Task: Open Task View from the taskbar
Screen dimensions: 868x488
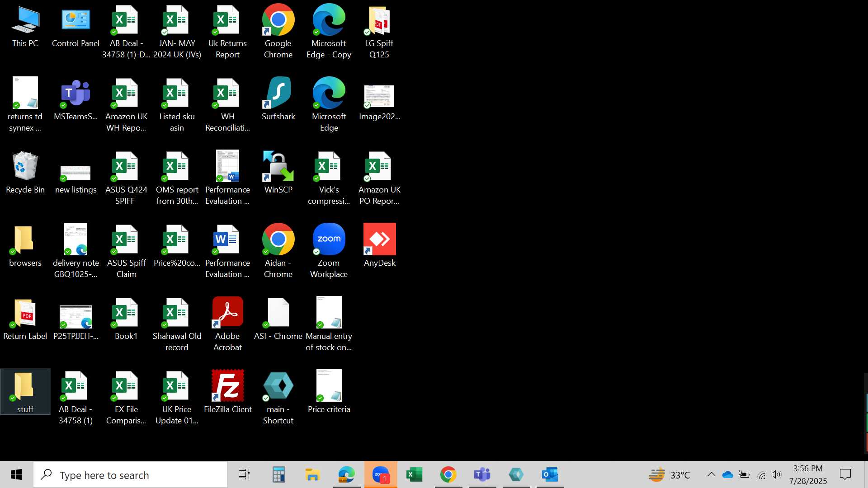Action: 244,474
